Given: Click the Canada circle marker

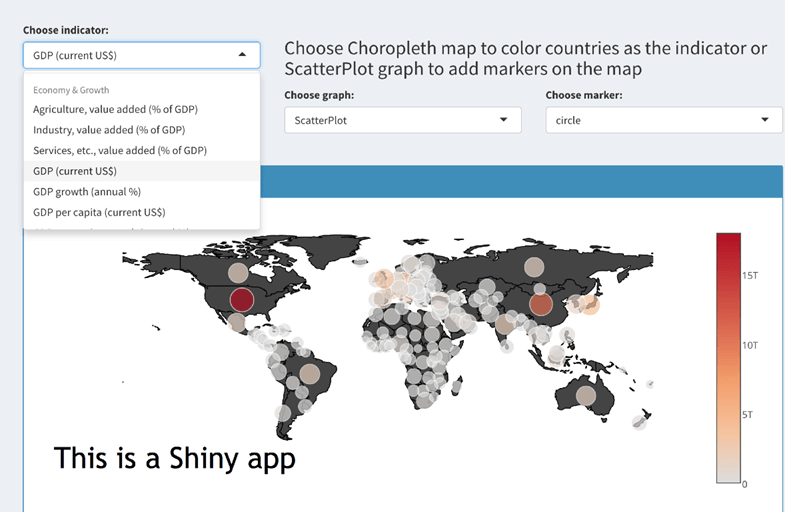Looking at the screenshot, I should (237, 272).
